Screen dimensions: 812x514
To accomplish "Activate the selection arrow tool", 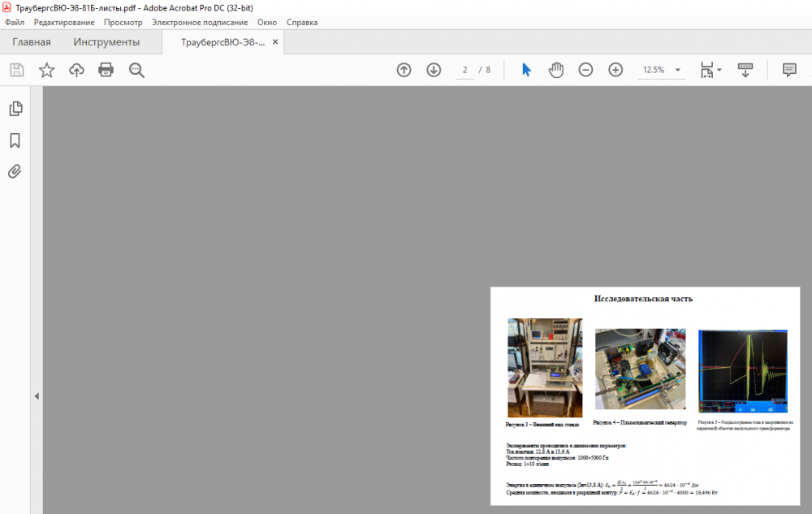I will [x=526, y=70].
